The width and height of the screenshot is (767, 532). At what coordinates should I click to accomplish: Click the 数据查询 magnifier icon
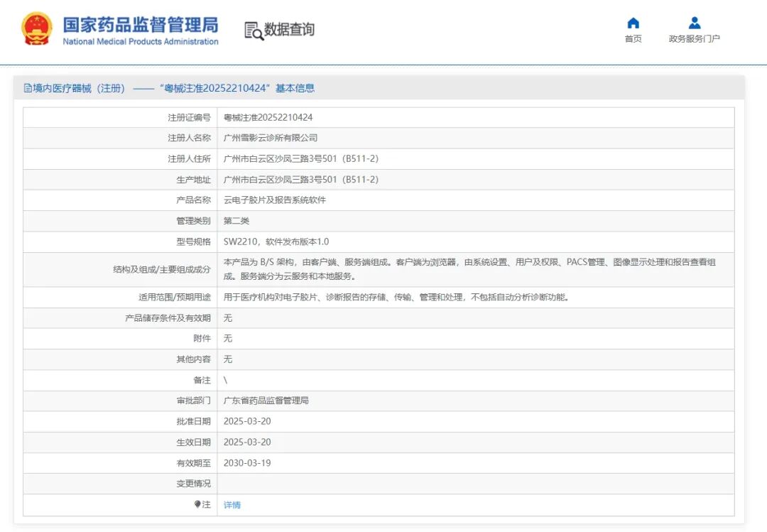[x=253, y=31]
